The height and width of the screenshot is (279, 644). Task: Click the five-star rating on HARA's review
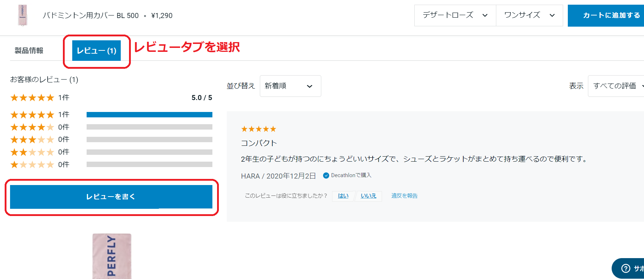point(258,129)
